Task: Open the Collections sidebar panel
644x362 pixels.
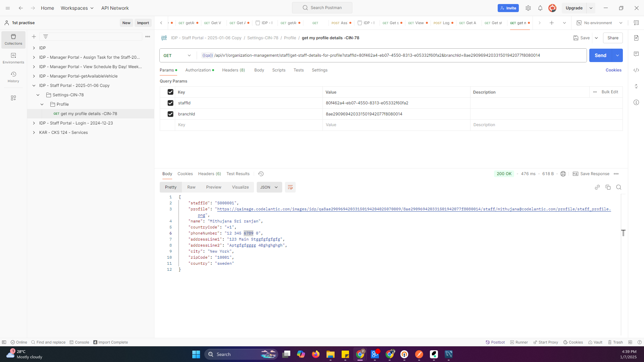Action: click(x=13, y=40)
